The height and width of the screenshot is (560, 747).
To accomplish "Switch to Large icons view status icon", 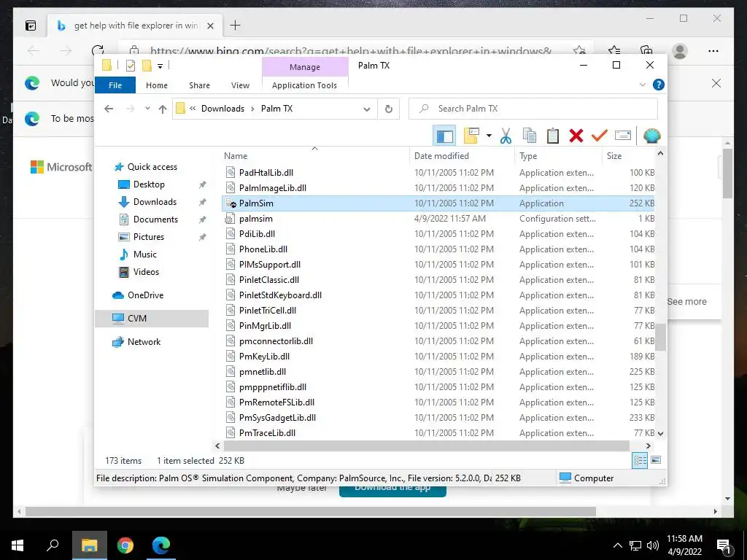I will pos(656,460).
